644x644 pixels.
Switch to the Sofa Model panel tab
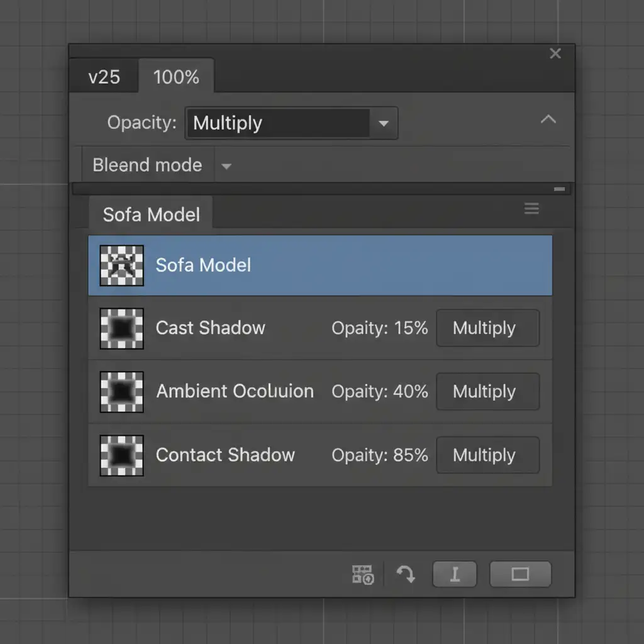151,214
